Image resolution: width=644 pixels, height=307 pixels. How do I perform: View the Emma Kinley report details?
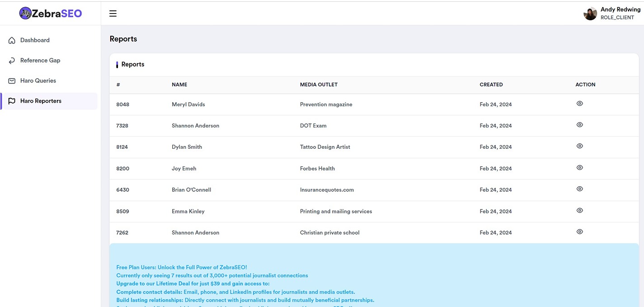point(579,210)
